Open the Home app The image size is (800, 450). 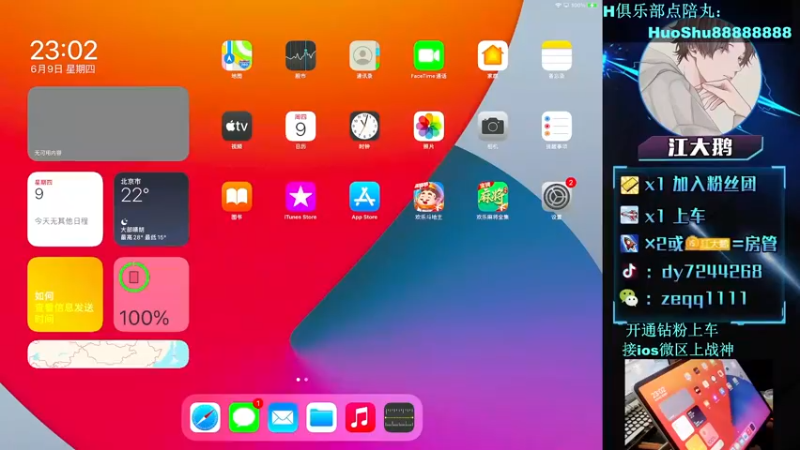click(492, 56)
